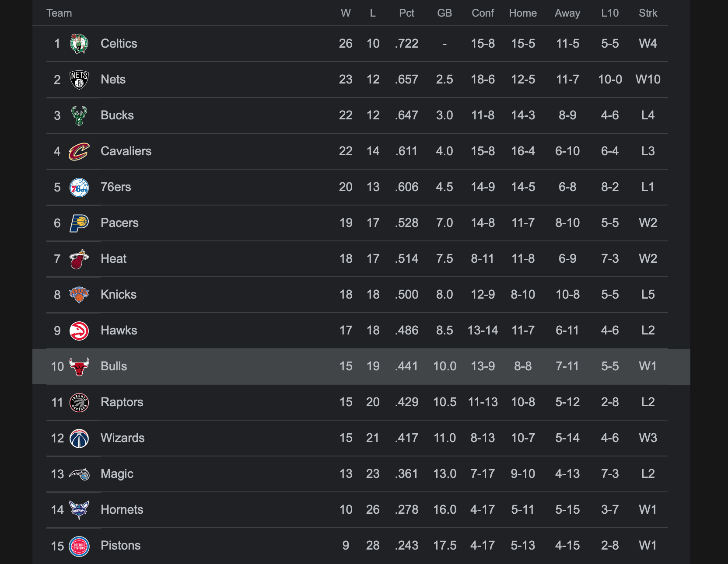Screen dimensions: 728x564
Task: Click the Brooklyn Nets logo icon
Action: coord(79,80)
